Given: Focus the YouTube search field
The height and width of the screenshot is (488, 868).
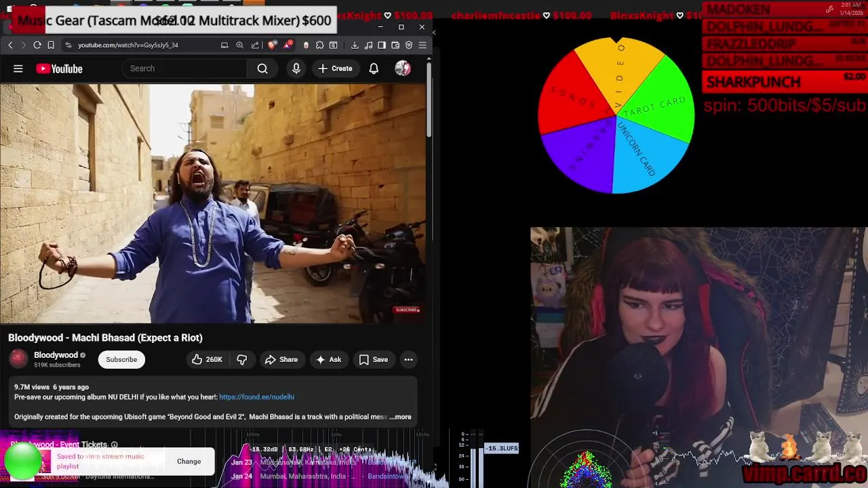Looking at the screenshot, I should pyautogui.click(x=184, y=68).
